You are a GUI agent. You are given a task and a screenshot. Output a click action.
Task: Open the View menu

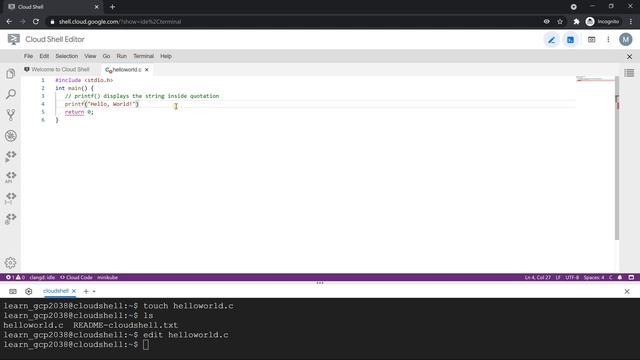[x=90, y=56]
